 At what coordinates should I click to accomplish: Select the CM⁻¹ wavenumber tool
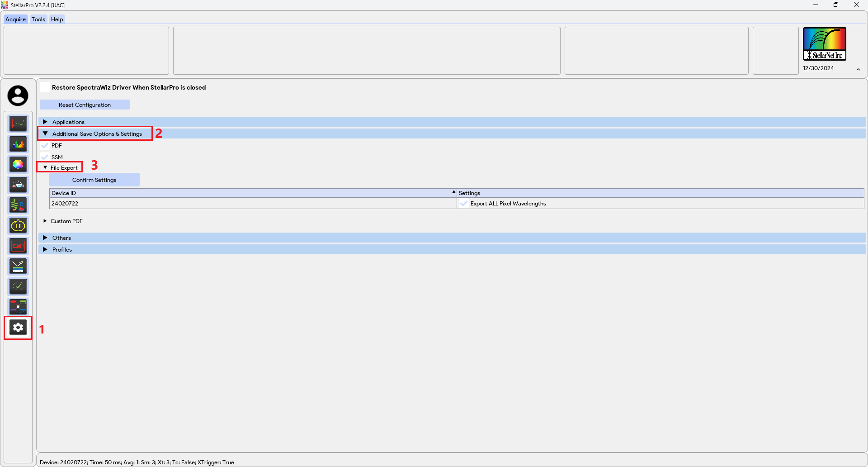[x=18, y=246]
